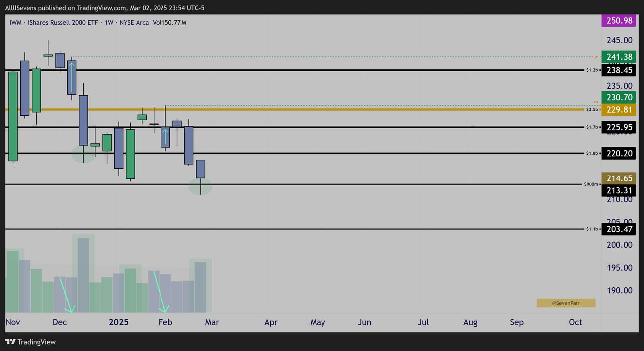Select the 229.81 gold price label
Screen dimensions: 644x351
tap(619, 110)
